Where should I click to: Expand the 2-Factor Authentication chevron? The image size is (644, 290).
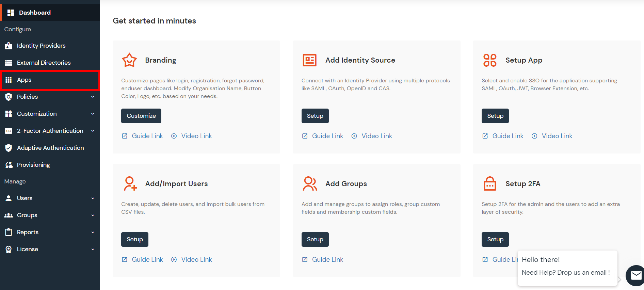click(x=93, y=131)
